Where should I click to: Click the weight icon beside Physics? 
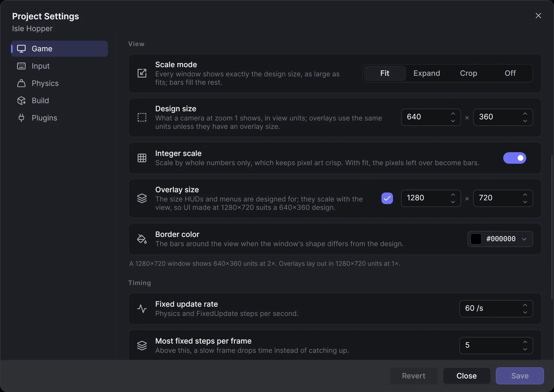click(21, 83)
